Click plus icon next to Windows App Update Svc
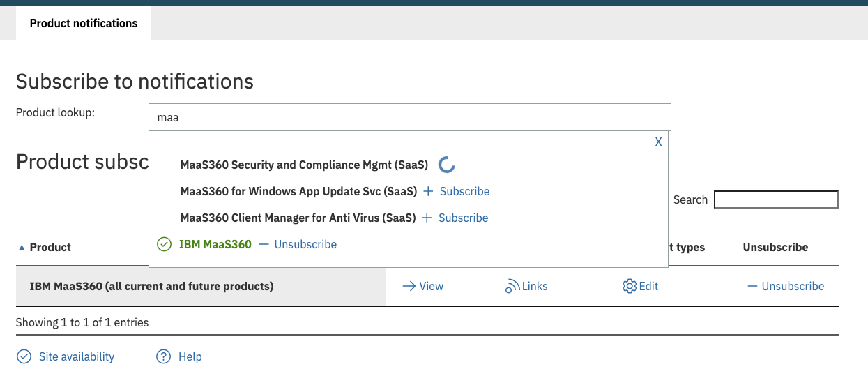This screenshot has height=369, width=868. tap(429, 191)
